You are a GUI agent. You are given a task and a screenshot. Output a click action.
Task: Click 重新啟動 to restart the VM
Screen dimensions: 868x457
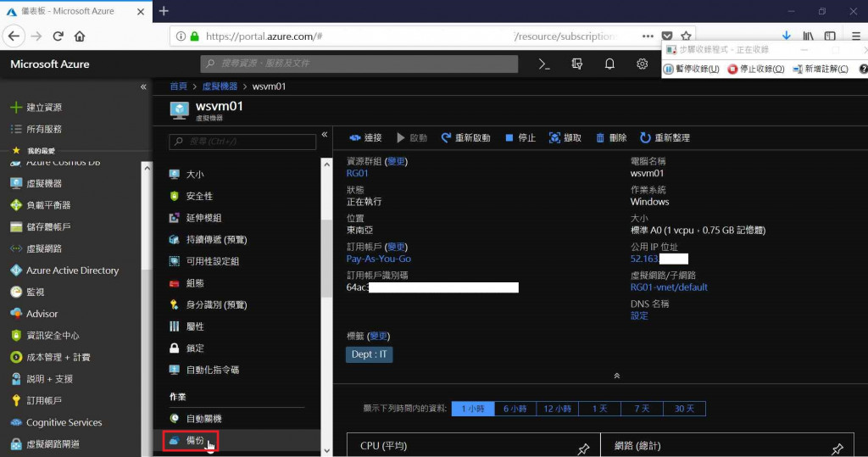point(465,138)
